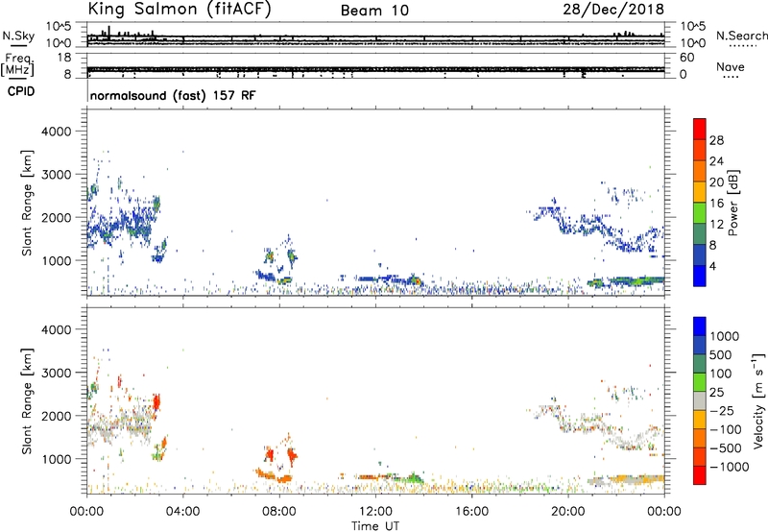Click the '16:00' time axis tick
Screen dimensions: 768x532
pos(471,512)
